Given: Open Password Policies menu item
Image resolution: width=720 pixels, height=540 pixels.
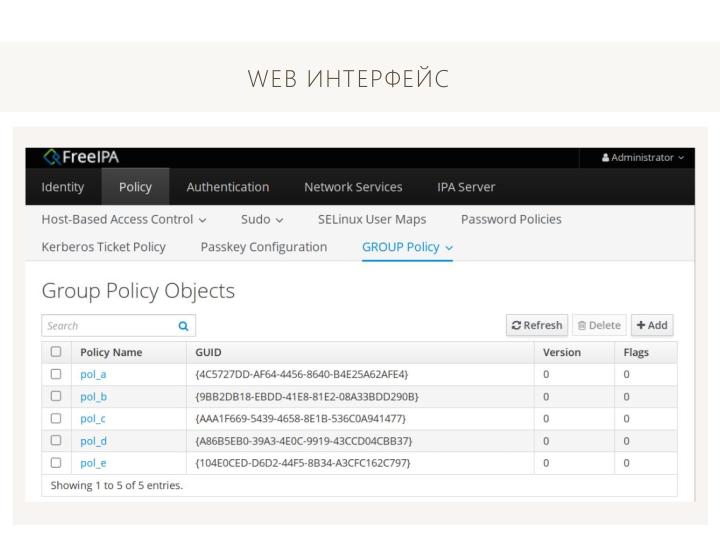Looking at the screenshot, I should pos(511,219).
